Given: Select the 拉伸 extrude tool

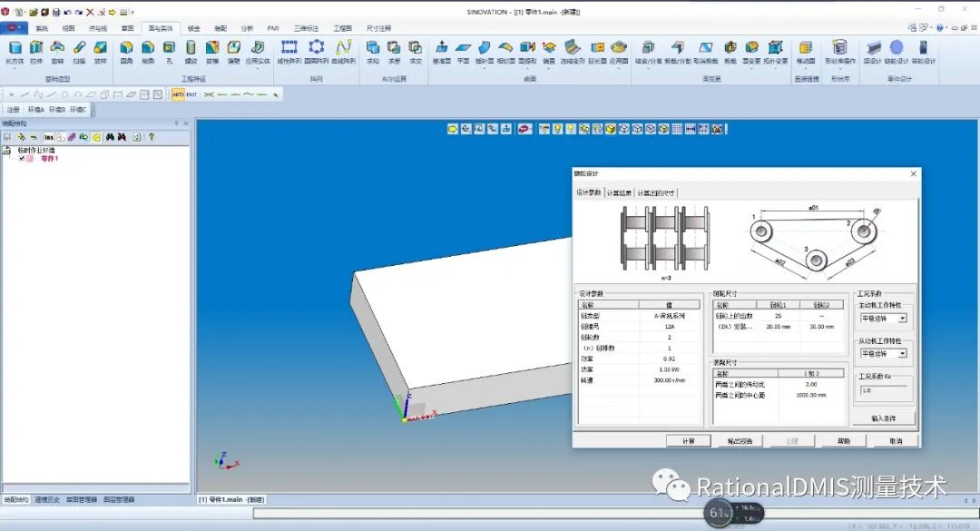Looking at the screenshot, I should coord(37,52).
